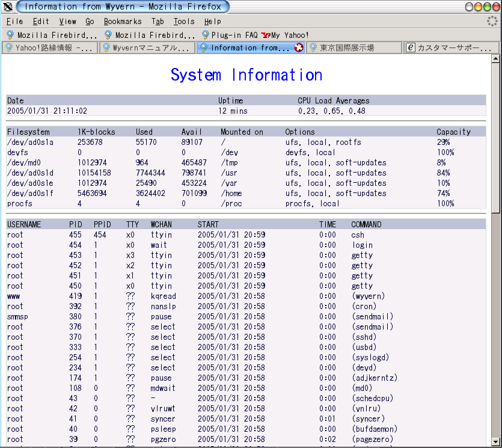Screen dimensions: 502x448
Task: Select the (wyvern) command entry
Action: coord(368,296)
